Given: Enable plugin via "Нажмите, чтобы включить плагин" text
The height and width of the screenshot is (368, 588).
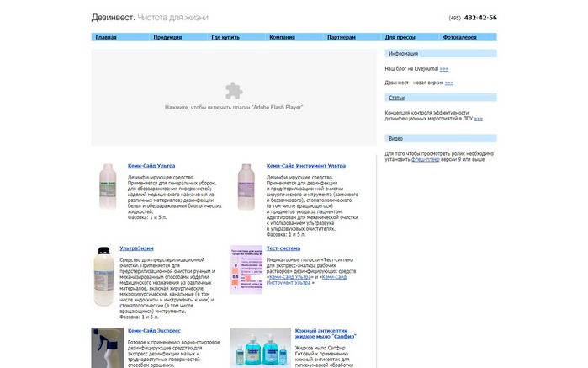Looking at the screenshot, I should coord(234,108).
